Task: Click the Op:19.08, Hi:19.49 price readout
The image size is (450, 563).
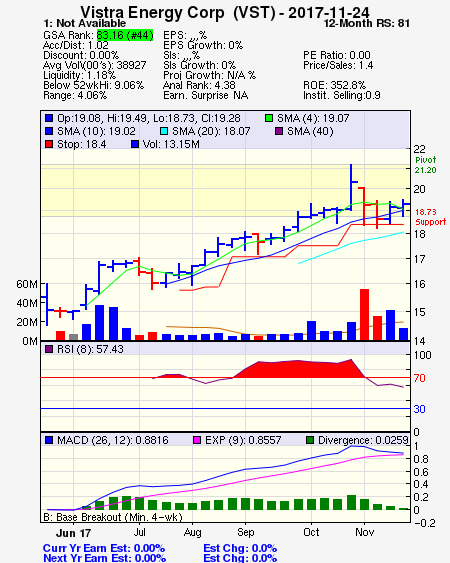Action: [149, 118]
